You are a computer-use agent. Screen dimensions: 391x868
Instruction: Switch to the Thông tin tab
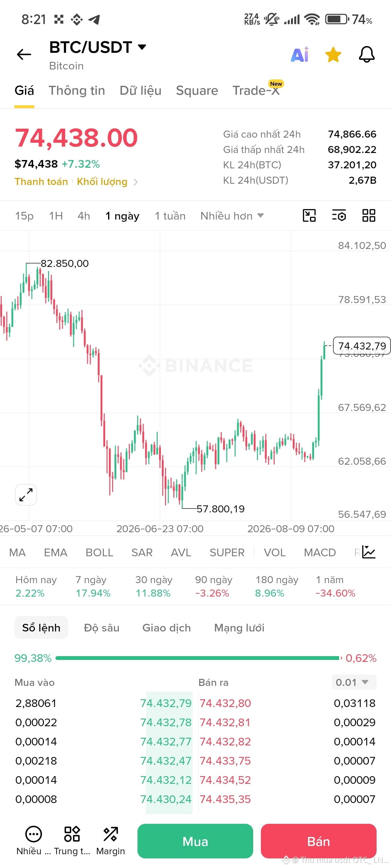(x=77, y=91)
